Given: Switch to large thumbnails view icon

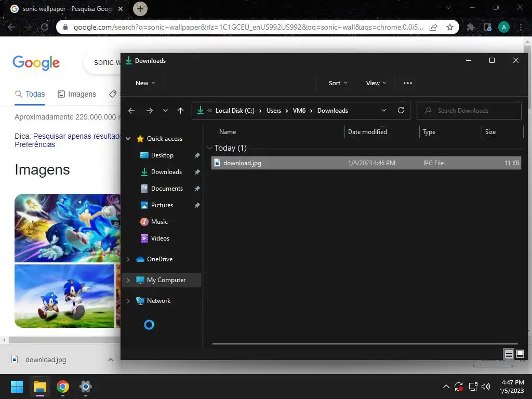Looking at the screenshot, I should (520, 354).
